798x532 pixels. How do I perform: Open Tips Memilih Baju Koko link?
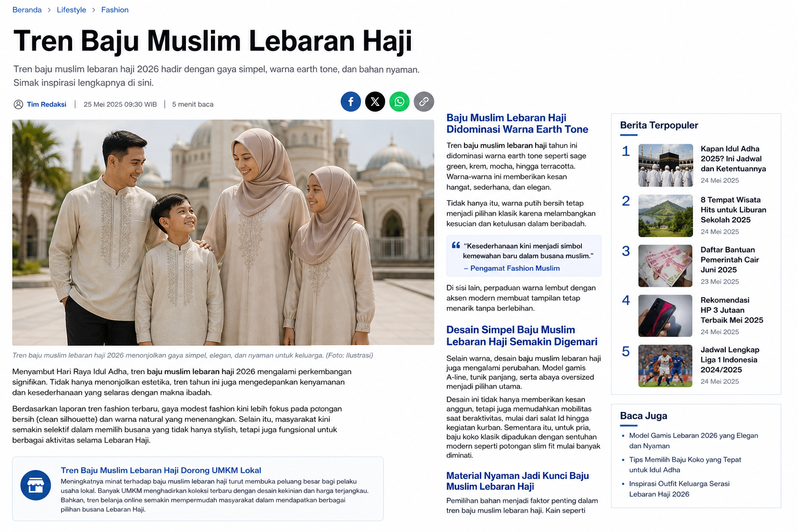point(685,464)
